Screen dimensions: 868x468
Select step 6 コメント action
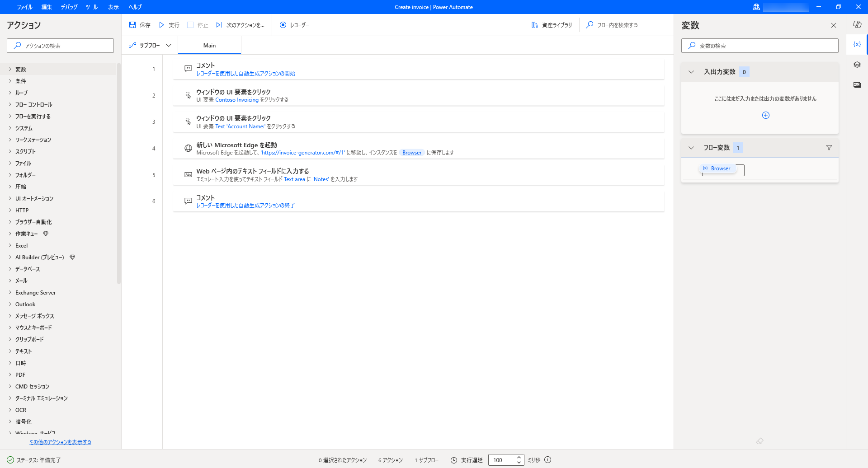[x=419, y=201]
